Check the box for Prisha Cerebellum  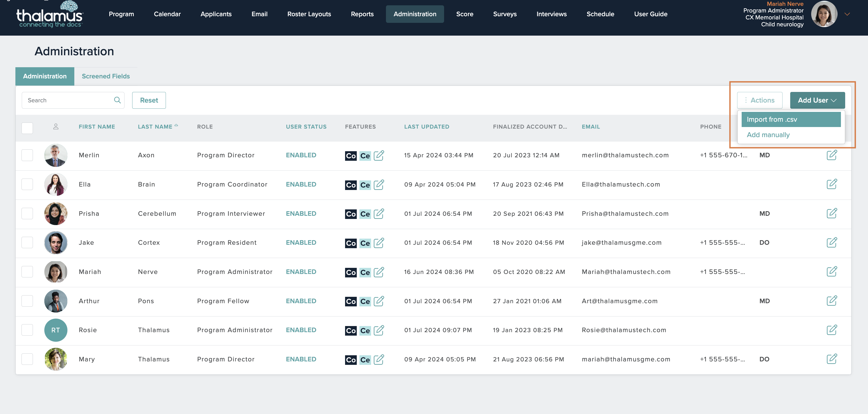tap(27, 214)
